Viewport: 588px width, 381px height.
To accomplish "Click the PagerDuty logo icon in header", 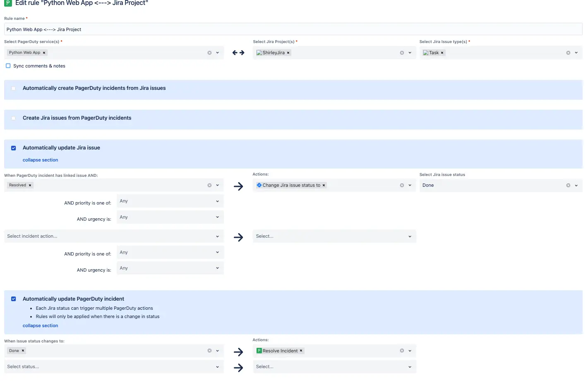I will point(8,3).
